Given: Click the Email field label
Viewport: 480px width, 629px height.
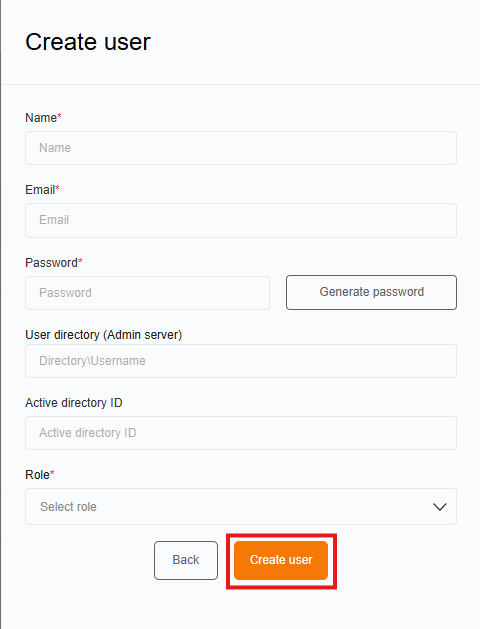Looking at the screenshot, I should [x=40, y=190].
